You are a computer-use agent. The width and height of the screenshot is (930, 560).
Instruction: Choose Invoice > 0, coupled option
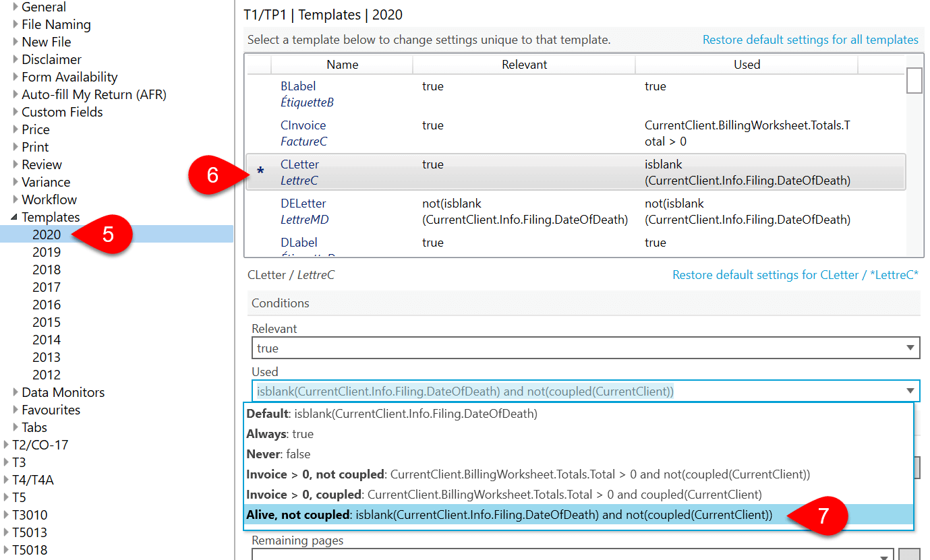pyautogui.click(x=579, y=495)
